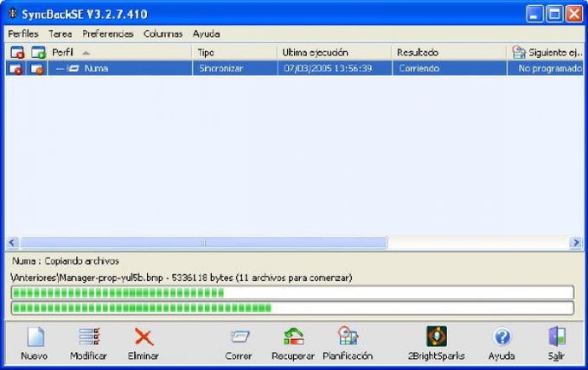This screenshot has width=588, height=370.
Task: Click the SyncBackSE title bar app icon
Action: pyautogui.click(x=13, y=14)
